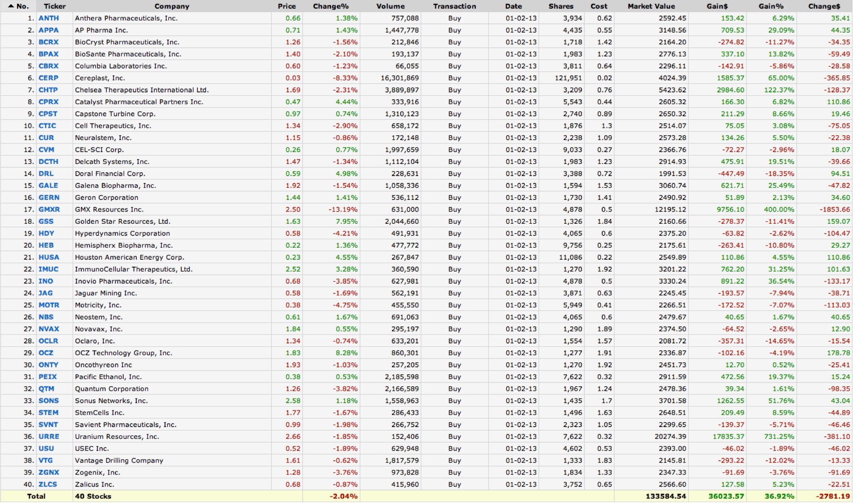Click Vantage Drilling Company name
Image resolution: width=855 pixels, height=504 pixels.
(119, 461)
